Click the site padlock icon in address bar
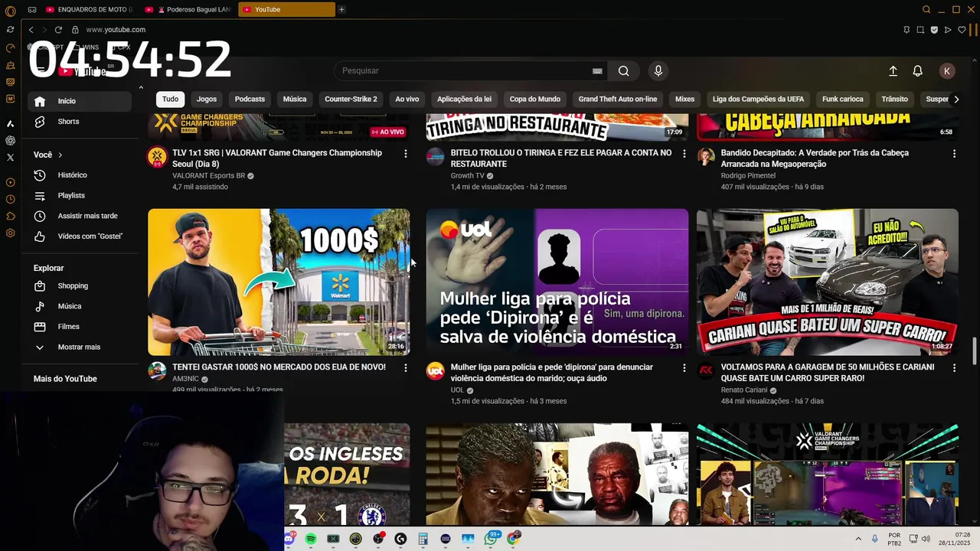980x551 pixels. click(x=75, y=30)
